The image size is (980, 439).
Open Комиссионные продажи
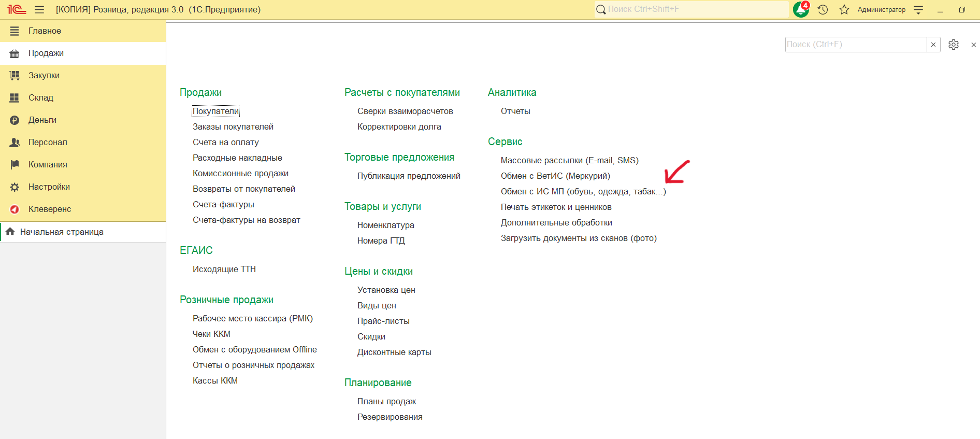coord(240,173)
